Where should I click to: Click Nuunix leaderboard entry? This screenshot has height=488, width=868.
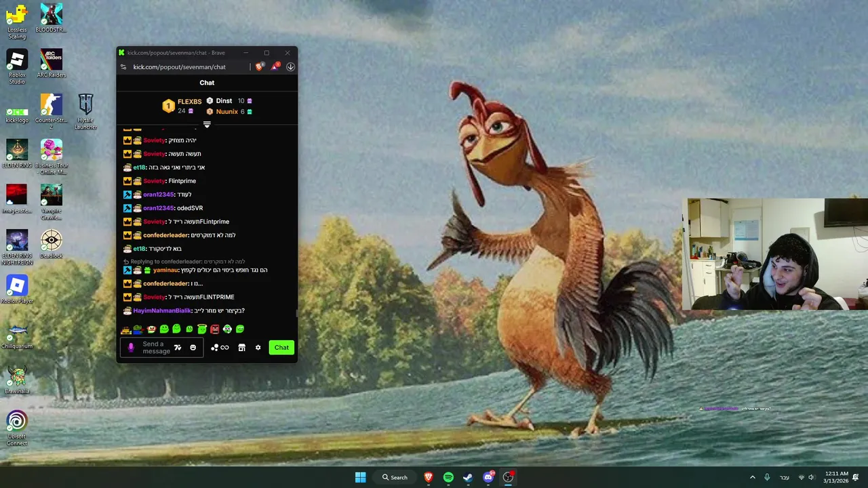tap(229, 112)
